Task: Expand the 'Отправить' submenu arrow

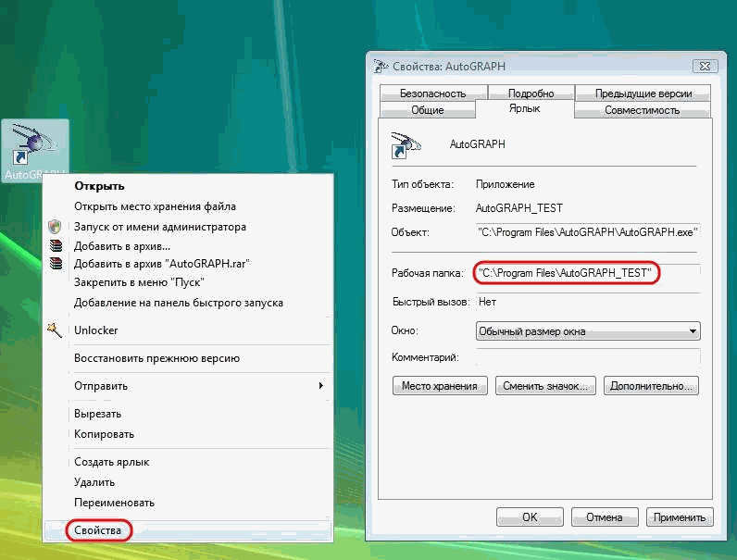Action: click(x=321, y=386)
